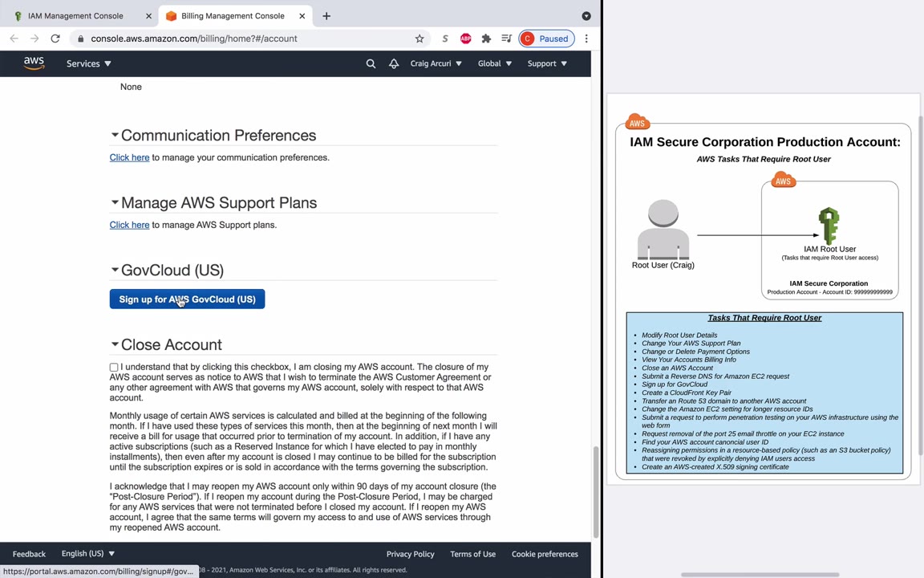The height and width of the screenshot is (578, 924).
Task: Click the green IAM Root User key icon
Action: pos(829,226)
